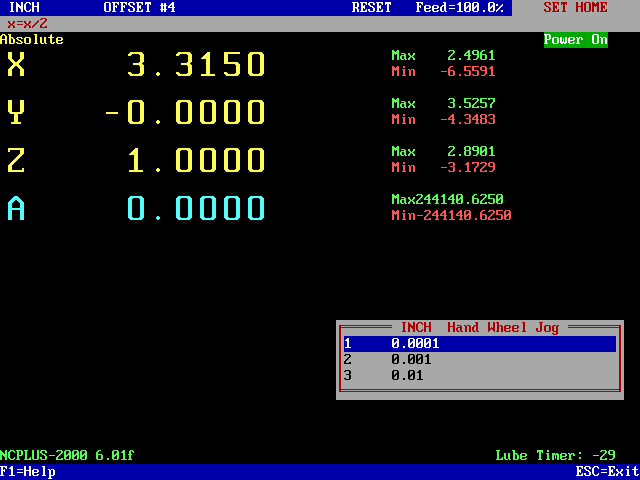Click the NCPLUS-2000 6.01f version text
Image resolution: width=640 pixels, height=480 pixels.
pyautogui.click(x=67, y=455)
